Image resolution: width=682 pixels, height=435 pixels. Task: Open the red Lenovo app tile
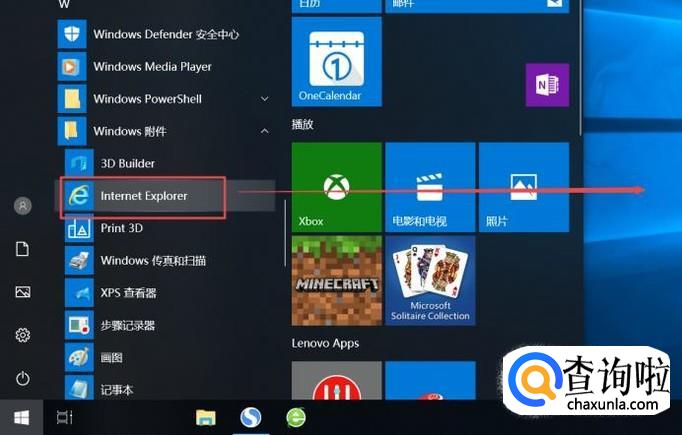[337, 381]
